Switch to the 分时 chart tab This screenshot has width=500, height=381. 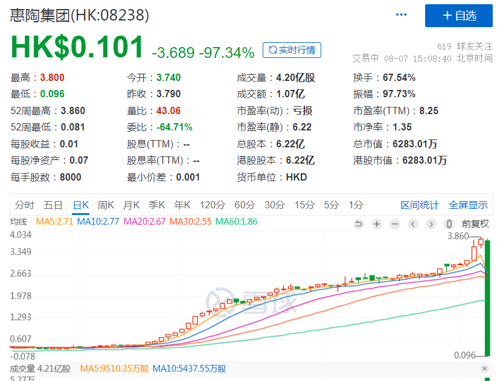tap(24, 205)
